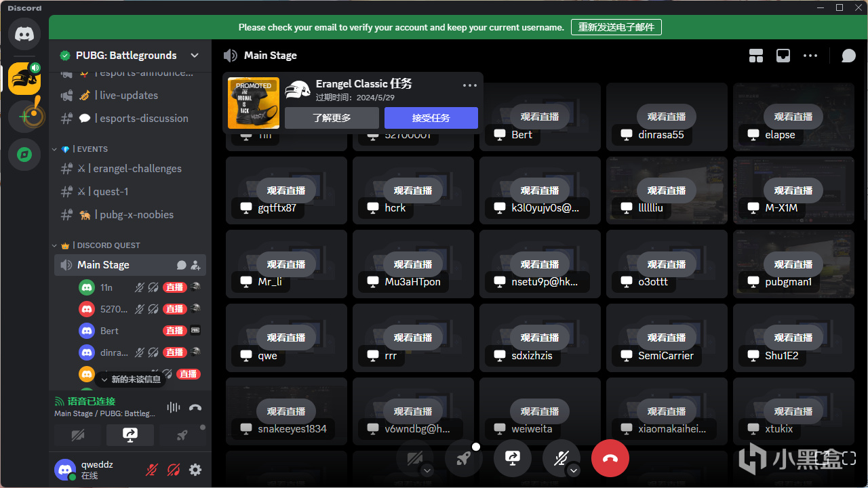868x488 pixels.
Task: Click resend verification email button
Action: pyautogui.click(x=616, y=27)
